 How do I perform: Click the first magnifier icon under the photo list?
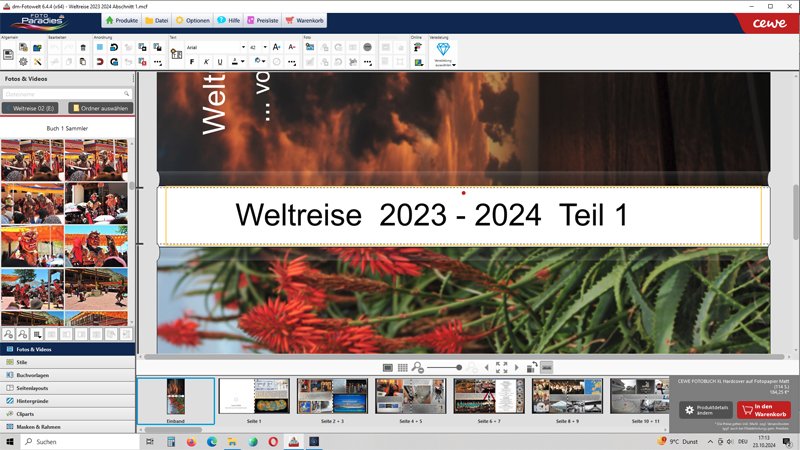(x=8, y=334)
